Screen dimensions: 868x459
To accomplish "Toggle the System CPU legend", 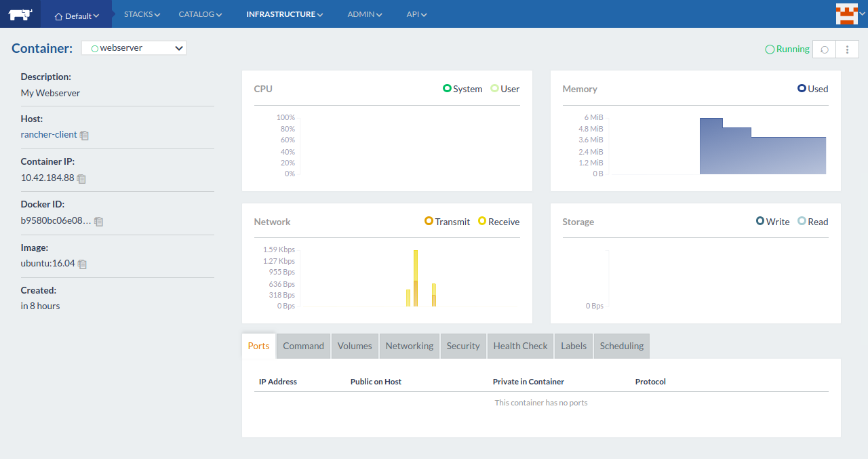I will pos(462,89).
